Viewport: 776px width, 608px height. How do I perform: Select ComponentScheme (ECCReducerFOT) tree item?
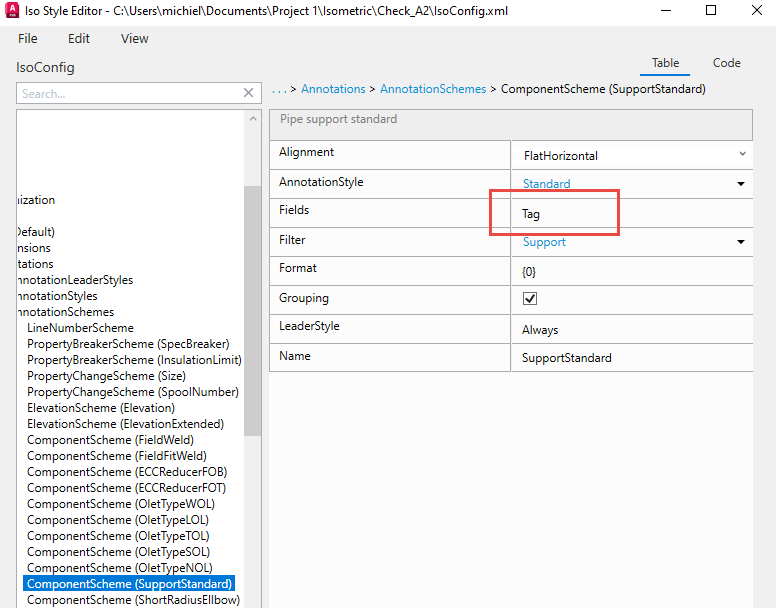coord(127,488)
